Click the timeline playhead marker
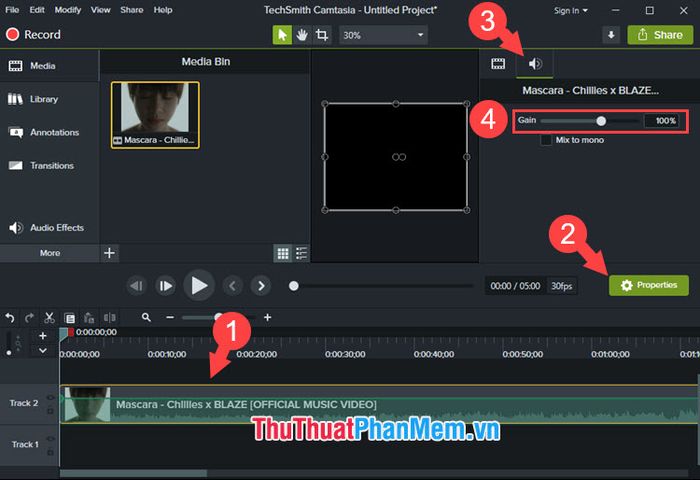This screenshot has height=480, width=700. click(x=63, y=333)
